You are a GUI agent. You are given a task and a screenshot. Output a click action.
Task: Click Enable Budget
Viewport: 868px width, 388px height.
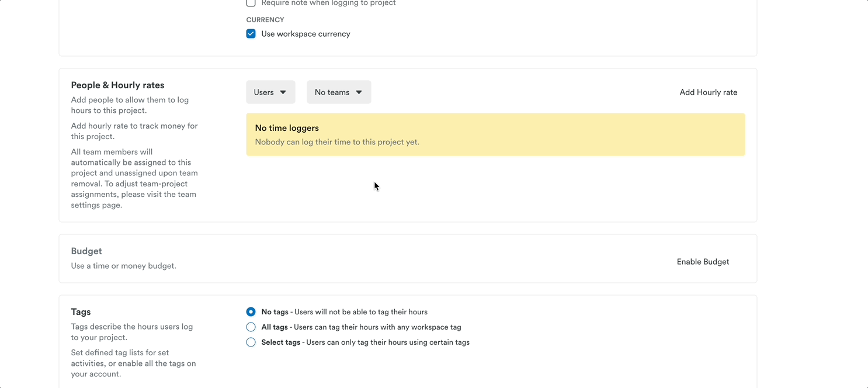coord(703,261)
